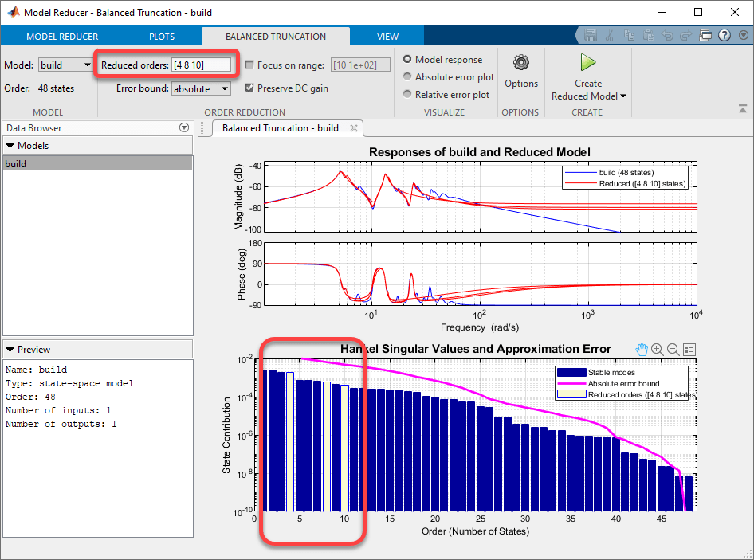Click the Reduced orders input field

[202, 65]
